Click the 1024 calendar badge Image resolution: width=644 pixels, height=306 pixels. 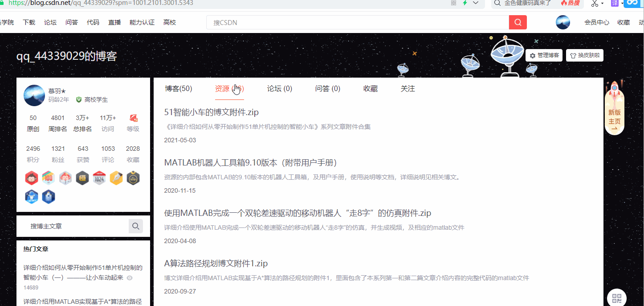coord(99,178)
